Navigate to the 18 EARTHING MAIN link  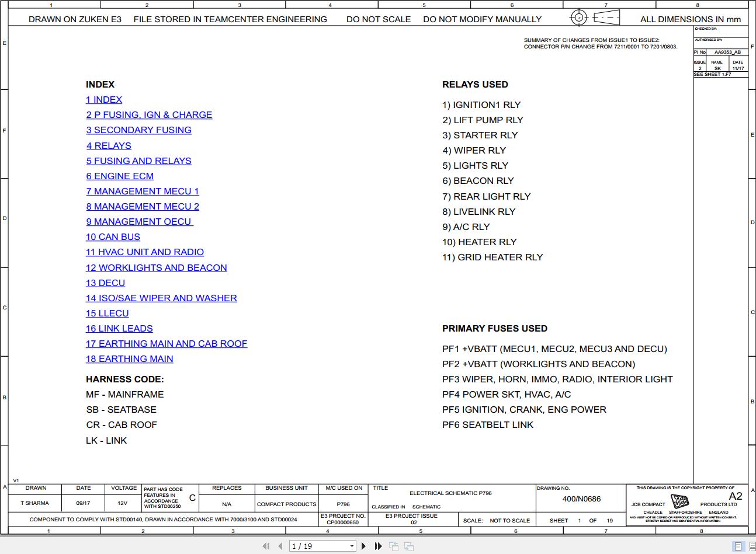[130, 359]
